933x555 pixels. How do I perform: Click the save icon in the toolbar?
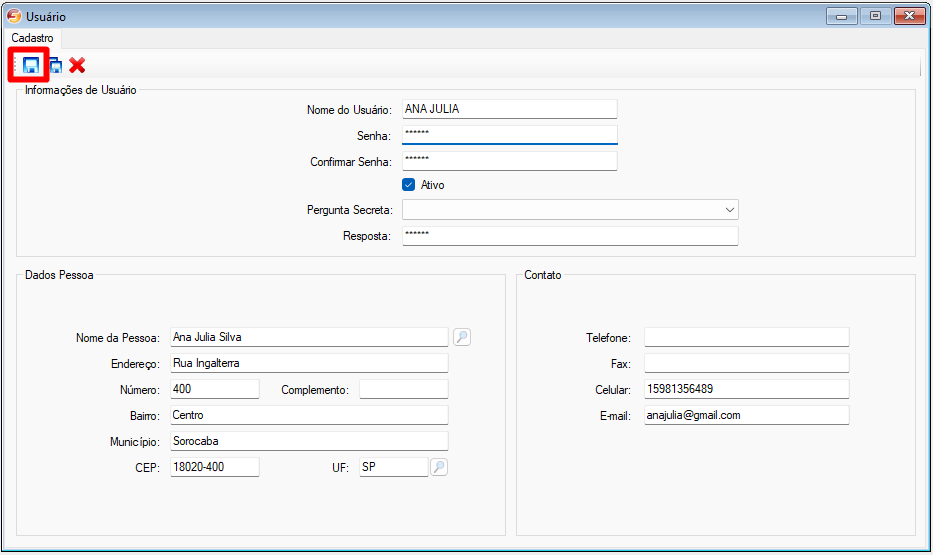pos(30,66)
